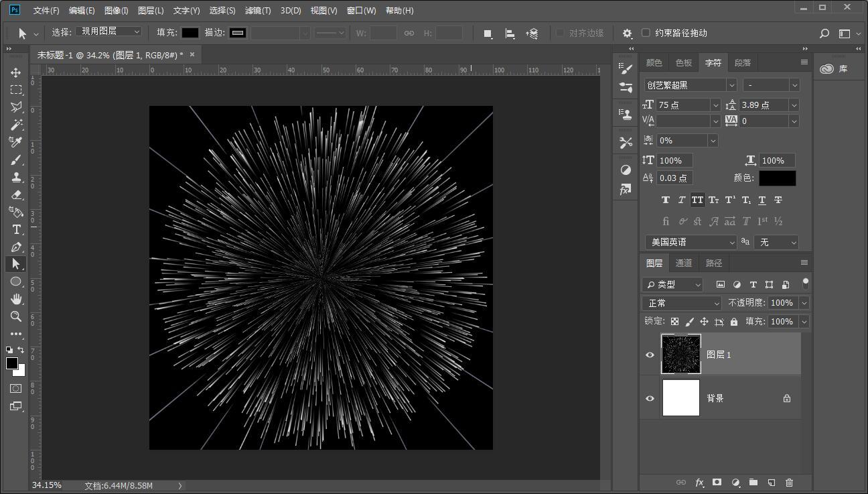The width and height of the screenshot is (868, 494).
Task: Click the 填充 fill color swatch in options bar
Action: coord(190,32)
